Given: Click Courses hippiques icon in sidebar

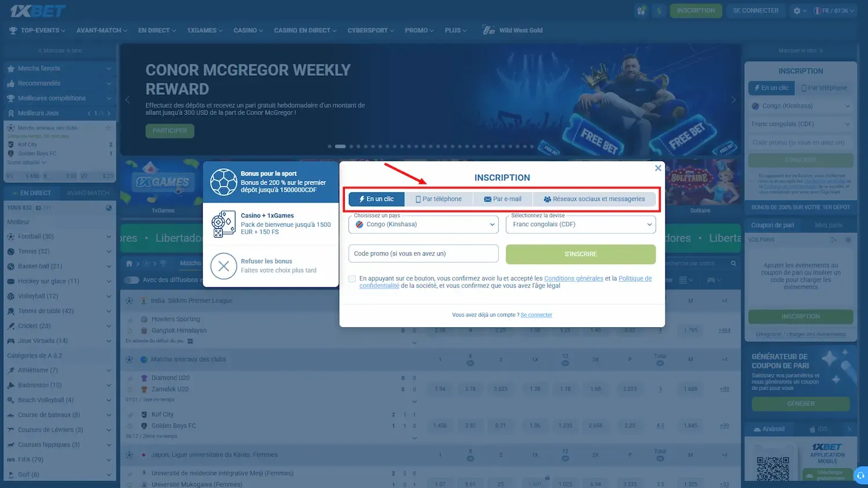Looking at the screenshot, I should (x=11, y=445).
